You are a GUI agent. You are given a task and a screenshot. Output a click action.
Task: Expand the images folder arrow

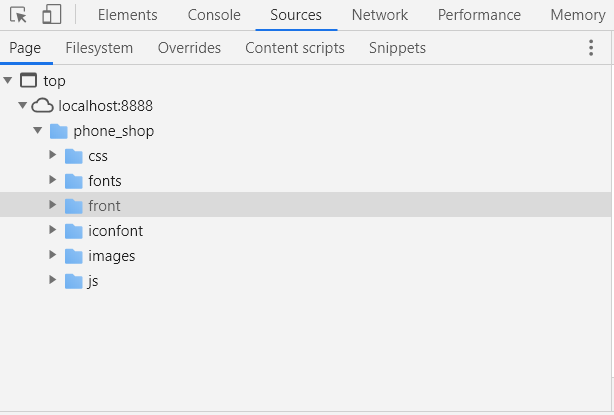53,256
